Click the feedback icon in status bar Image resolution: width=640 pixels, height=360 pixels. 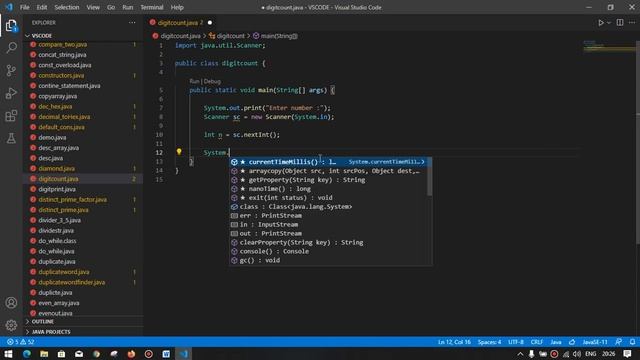(619, 342)
